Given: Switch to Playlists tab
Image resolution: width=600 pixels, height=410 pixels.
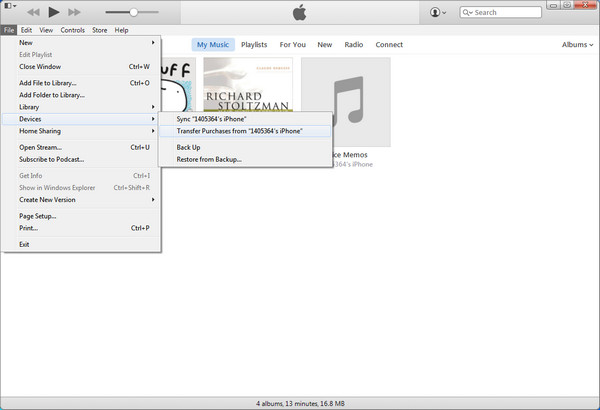Looking at the screenshot, I should (x=254, y=45).
